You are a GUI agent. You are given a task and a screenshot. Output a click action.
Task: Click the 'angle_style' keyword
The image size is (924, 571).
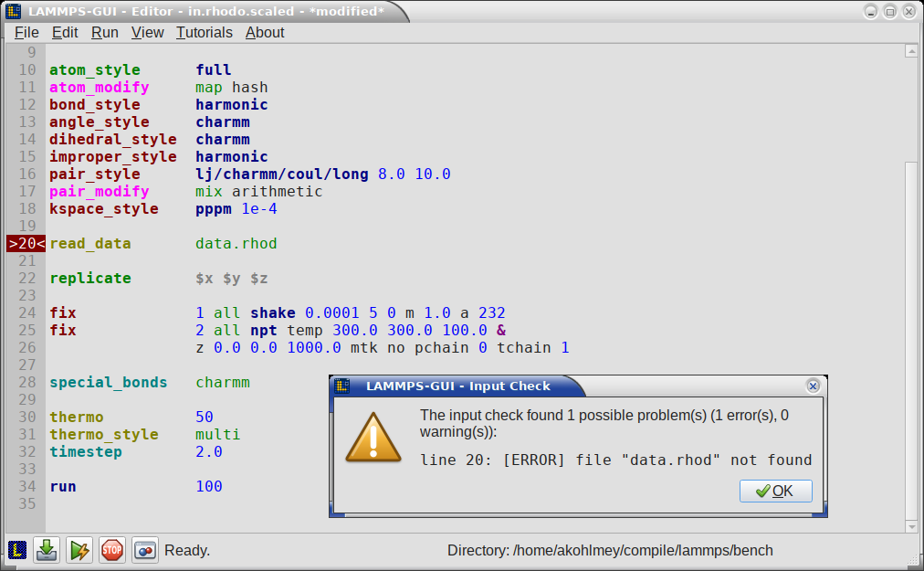99,122
